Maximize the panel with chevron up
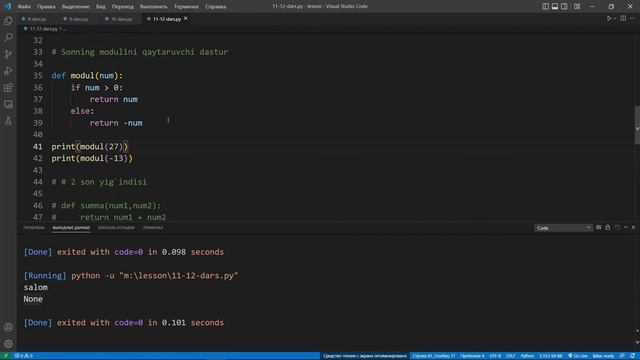This screenshot has width=640, height=360. (626, 227)
